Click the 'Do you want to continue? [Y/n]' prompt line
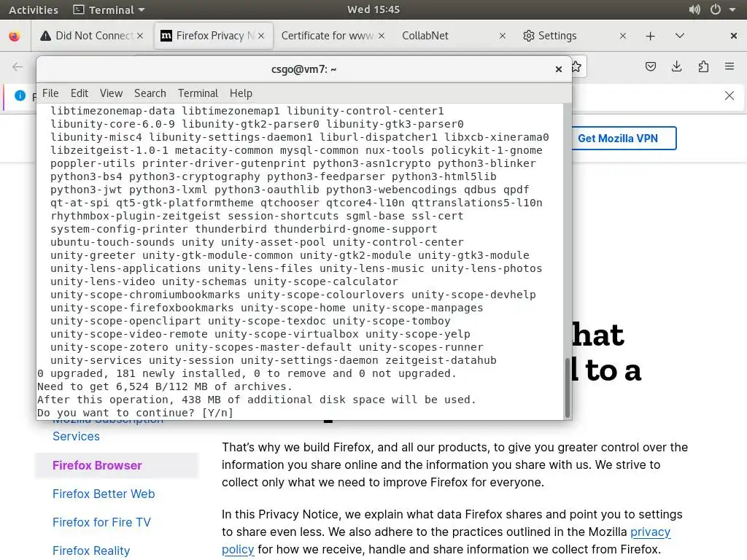This screenshot has width=747, height=560. pos(135,413)
